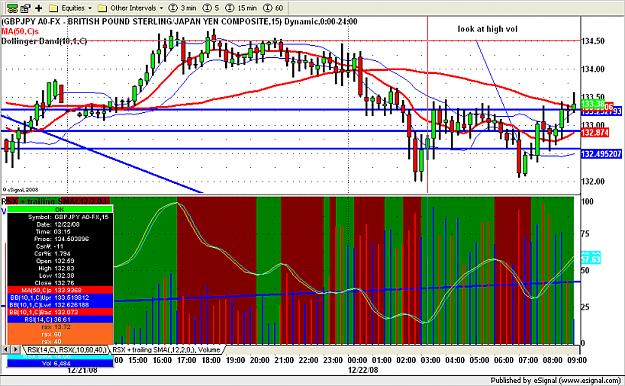
Task: Click the blue RSI(14,C) 36.61 row
Action: tap(60, 319)
